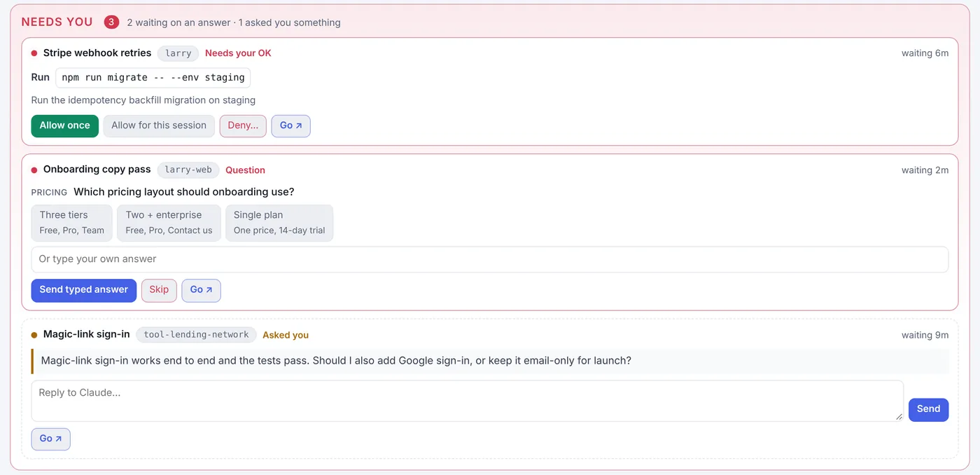Viewport: 980px width, 475px height.
Task: Send typed answer for Onboarding copy pass
Action: point(84,290)
